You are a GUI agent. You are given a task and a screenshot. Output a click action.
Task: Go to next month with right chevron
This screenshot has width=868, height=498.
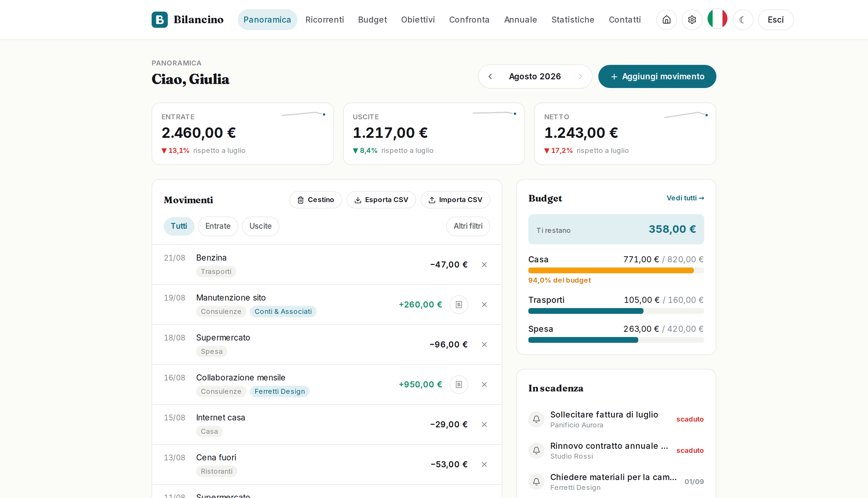click(580, 76)
